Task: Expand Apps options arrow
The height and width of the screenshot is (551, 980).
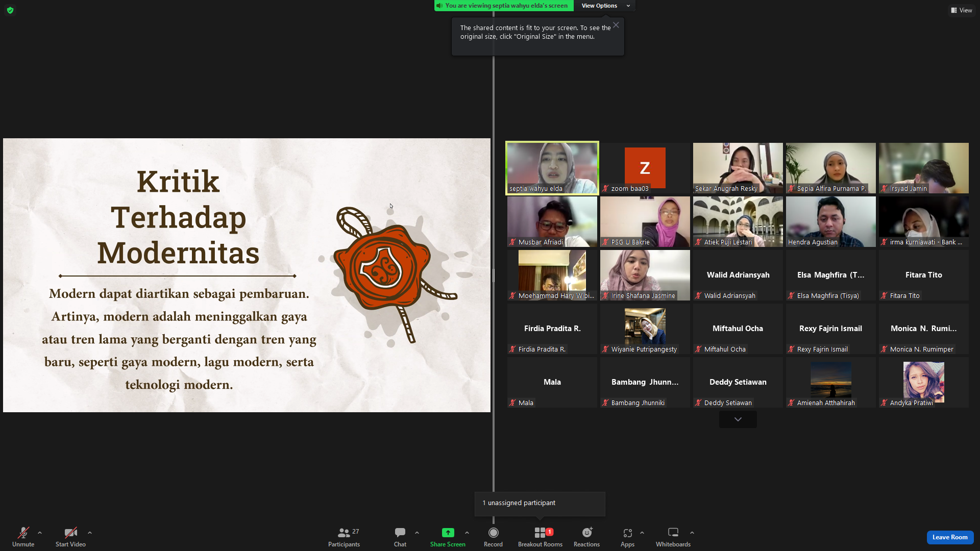Action: (x=642, y=533)
